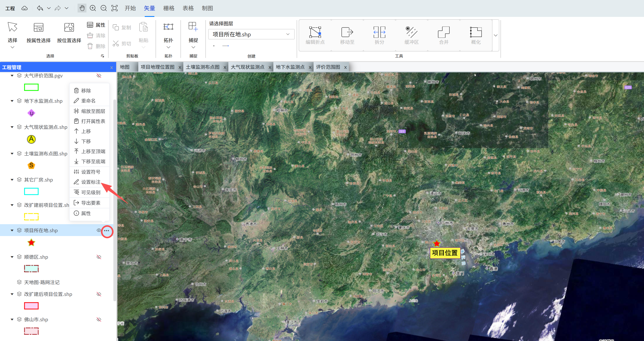Switch to the 栅格 ribbon tab
Screen dimensions: 644x341
[169, 8]
